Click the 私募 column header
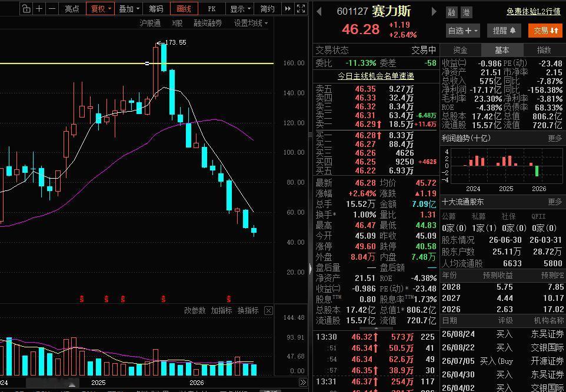This screenshot has height=392, width=566. tap(479, 216)
